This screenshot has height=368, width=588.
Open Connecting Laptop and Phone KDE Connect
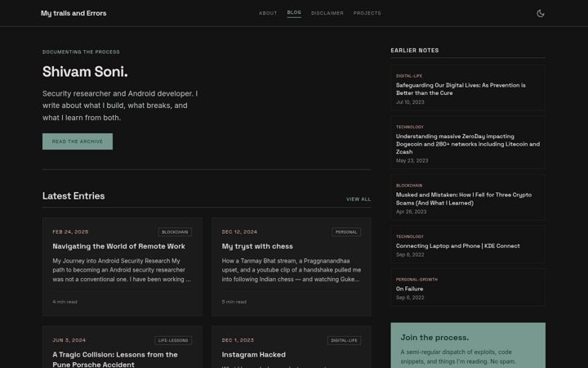[457, 246]
